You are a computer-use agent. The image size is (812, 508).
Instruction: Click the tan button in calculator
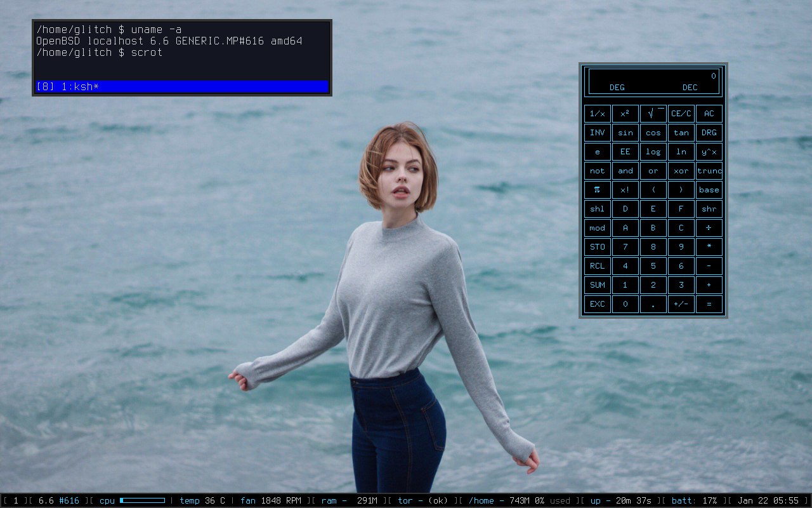point(681,133)
